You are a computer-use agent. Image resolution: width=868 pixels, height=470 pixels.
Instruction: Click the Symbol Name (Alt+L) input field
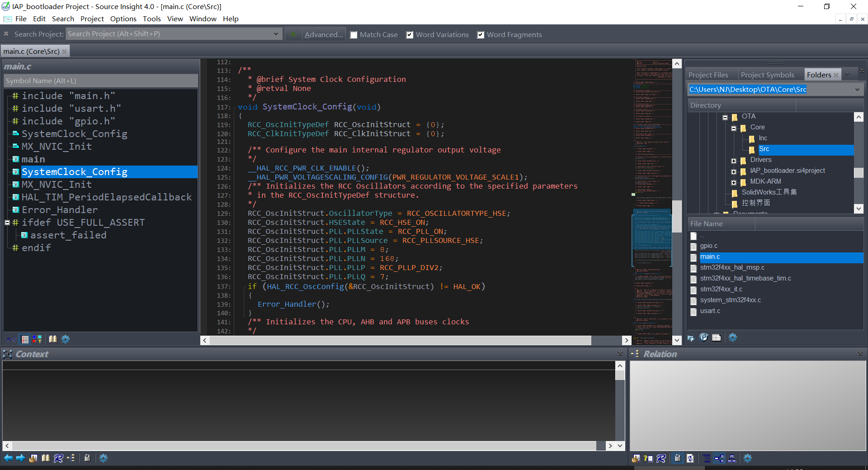tap(100, 81)
